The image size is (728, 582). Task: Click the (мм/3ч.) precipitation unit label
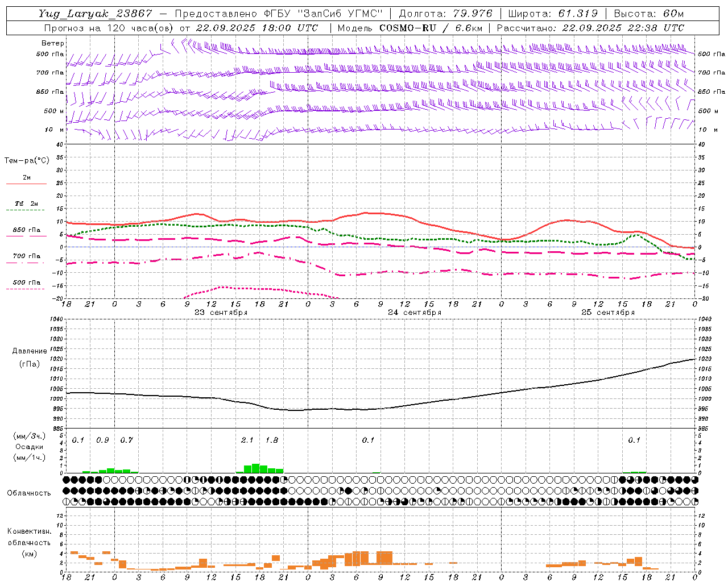click(30, 436)
